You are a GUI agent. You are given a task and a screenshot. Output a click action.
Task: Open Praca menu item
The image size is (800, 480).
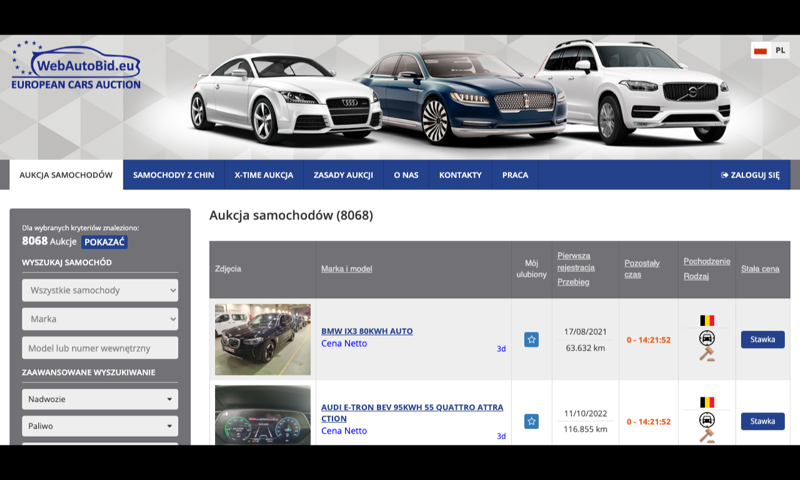point(515,175)
